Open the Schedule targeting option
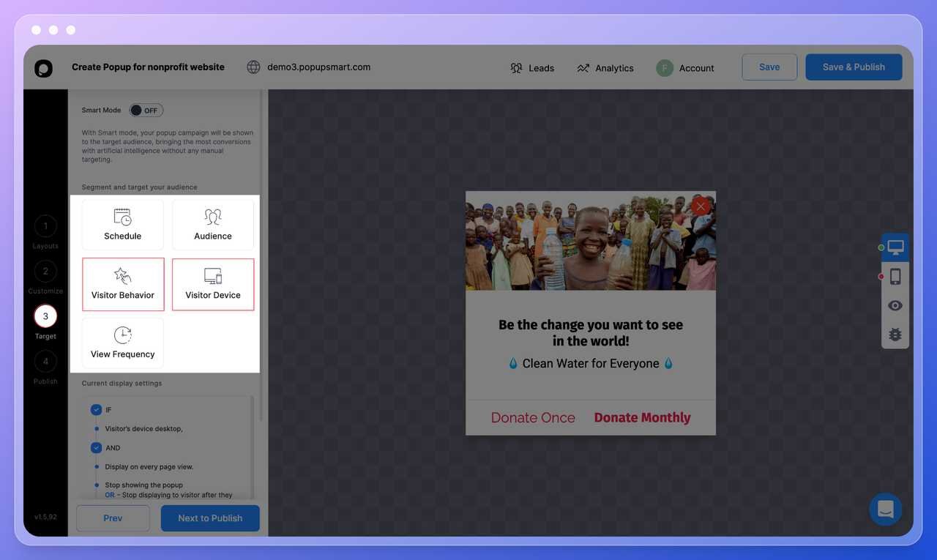This screenshot has width=937, height=560. (x=122, y=225)
